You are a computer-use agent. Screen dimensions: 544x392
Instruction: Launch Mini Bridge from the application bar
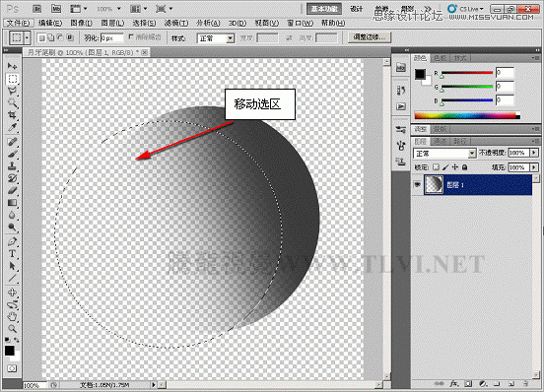point(56,9)
